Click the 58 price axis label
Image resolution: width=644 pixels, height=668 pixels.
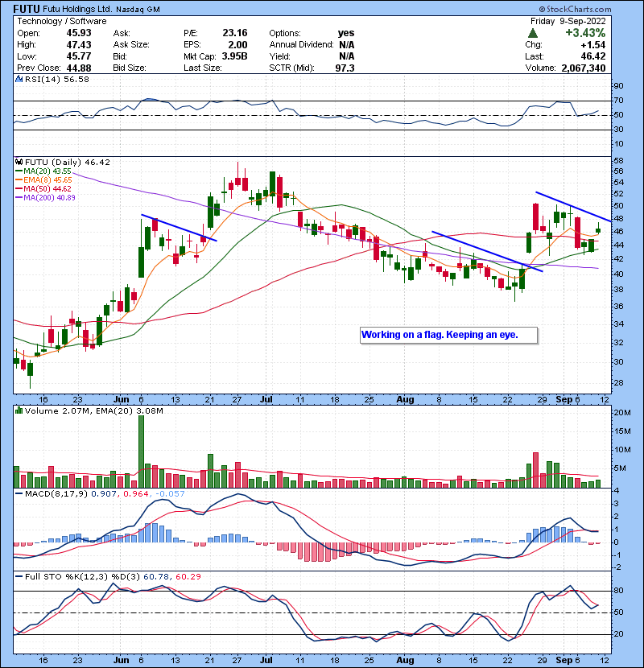618,161
